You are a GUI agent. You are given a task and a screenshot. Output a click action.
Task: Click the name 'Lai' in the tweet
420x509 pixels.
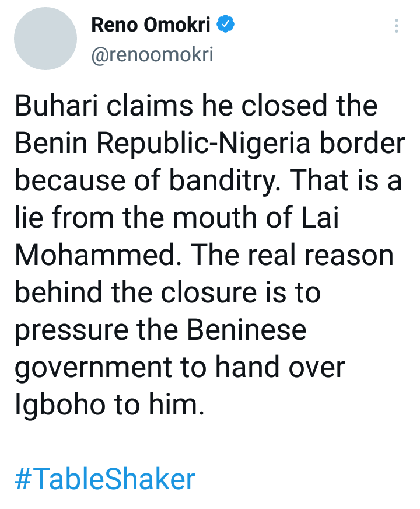320,218
